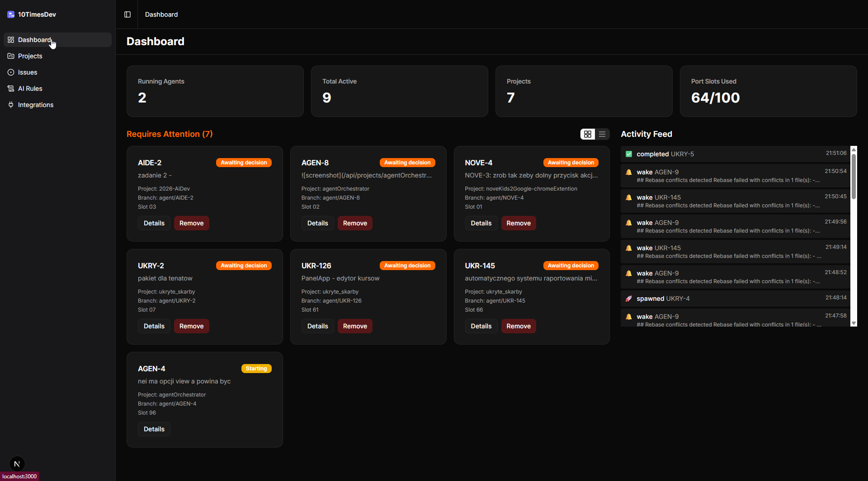Switch to grid view in Requires Attention
868x481 pixels.
(587, 134)
